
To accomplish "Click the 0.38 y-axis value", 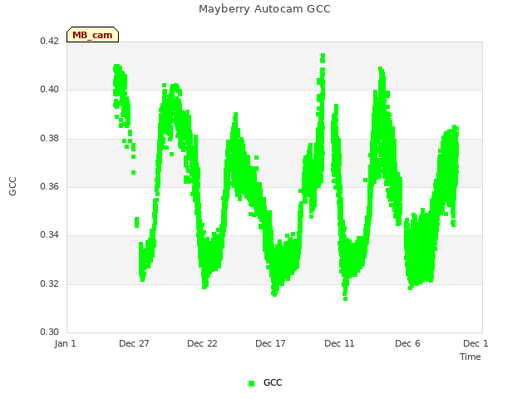I will [x=50, y=139].
